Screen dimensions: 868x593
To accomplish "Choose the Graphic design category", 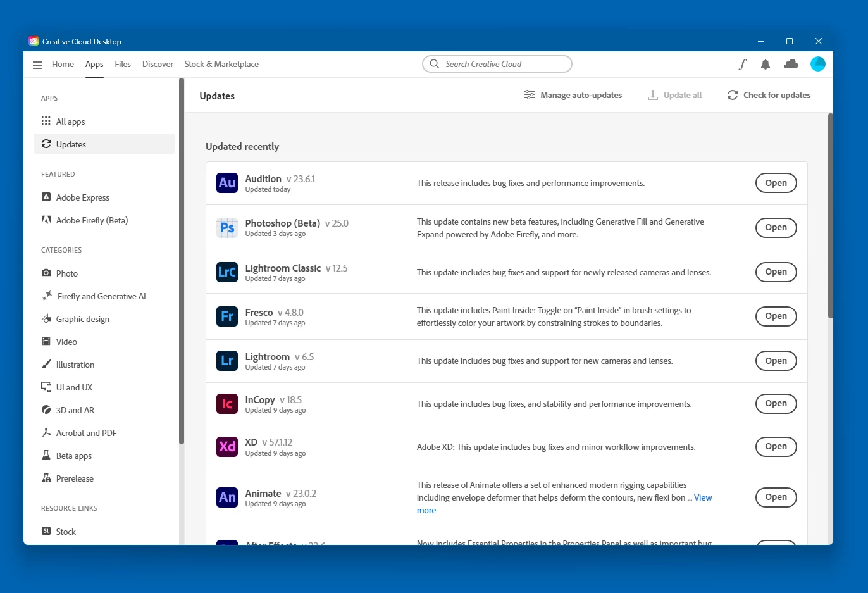I will point(104,319).
